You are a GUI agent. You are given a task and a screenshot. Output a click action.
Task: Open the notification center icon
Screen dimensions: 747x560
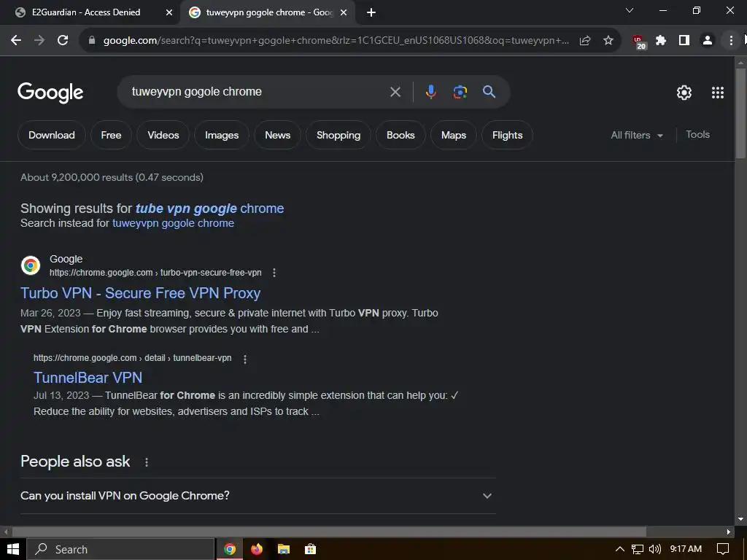point(723,549)
